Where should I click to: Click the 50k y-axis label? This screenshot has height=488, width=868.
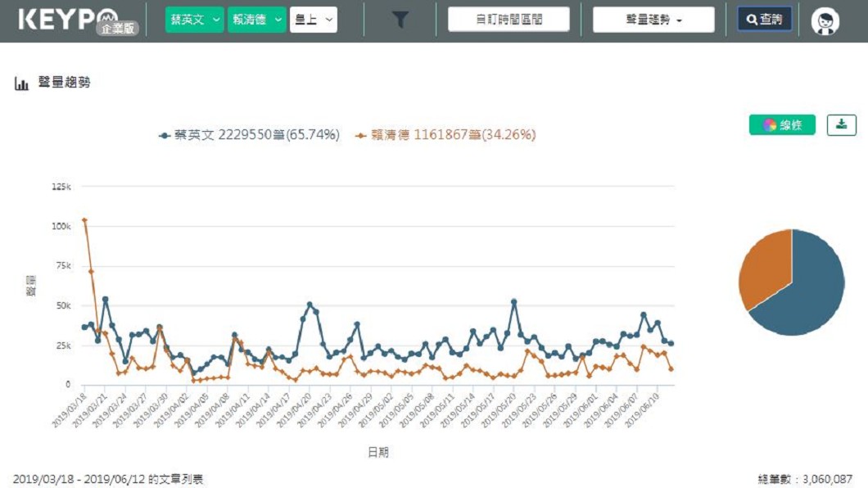(64, 305)
